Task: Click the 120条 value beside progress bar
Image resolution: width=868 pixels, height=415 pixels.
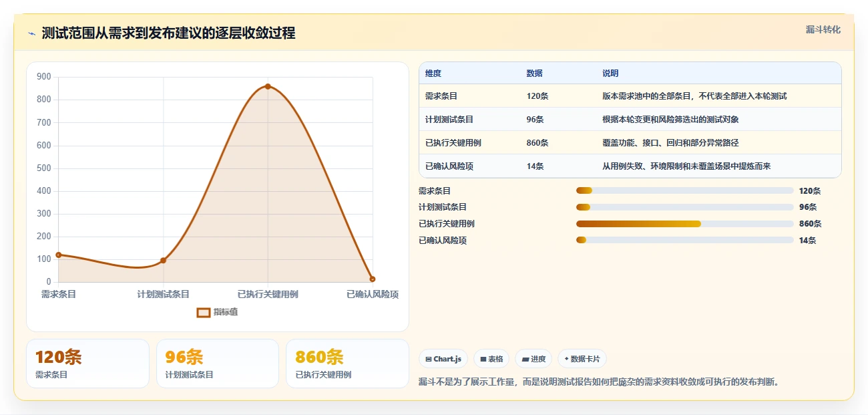Action: [x=810, y=191]
